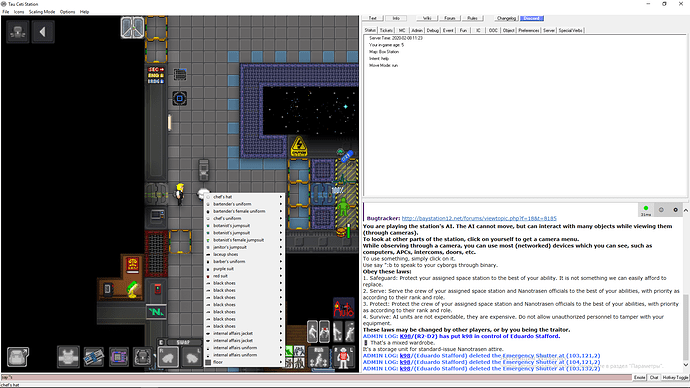Expand the chef's hat submenu arrow
This screenshot has width=690, height=388.
coord(281,197)
